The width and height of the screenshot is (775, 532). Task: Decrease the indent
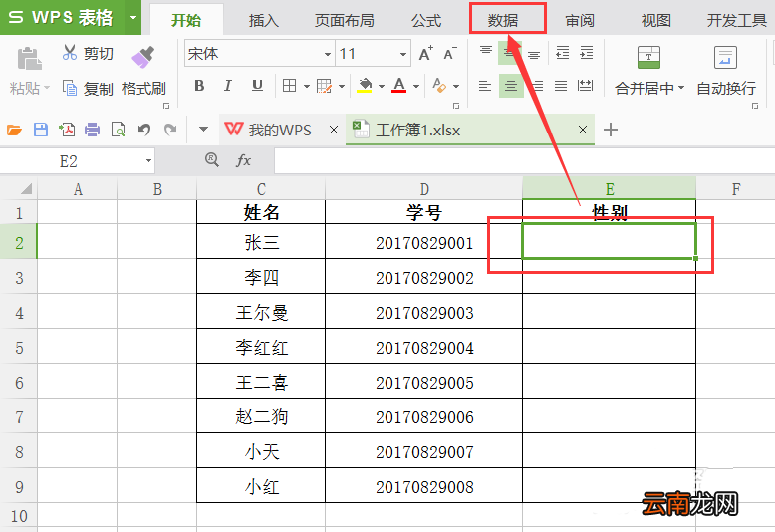(563, 53)
